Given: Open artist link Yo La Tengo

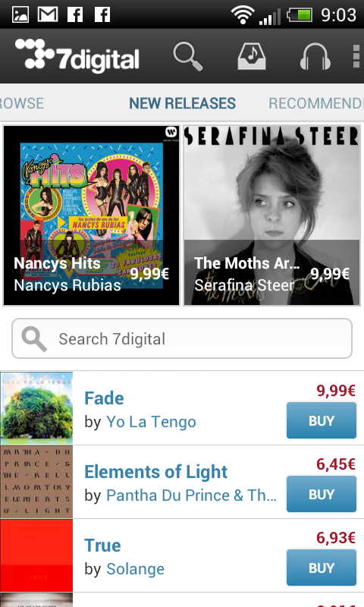Looking at the screenshot, I should coord(151,422).
